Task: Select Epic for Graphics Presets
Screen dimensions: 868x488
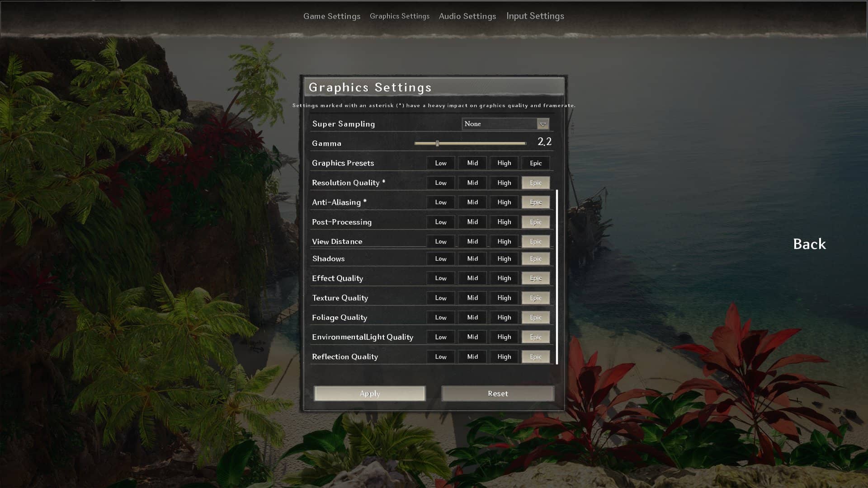Action: click(536, 163)
